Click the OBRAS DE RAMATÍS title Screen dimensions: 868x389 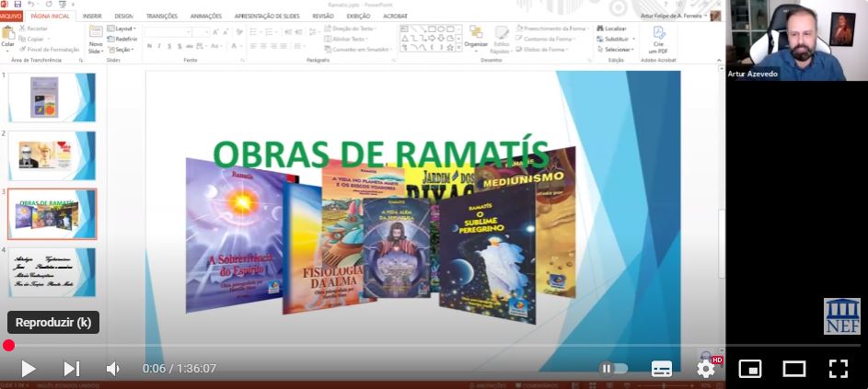pos(381,154)
